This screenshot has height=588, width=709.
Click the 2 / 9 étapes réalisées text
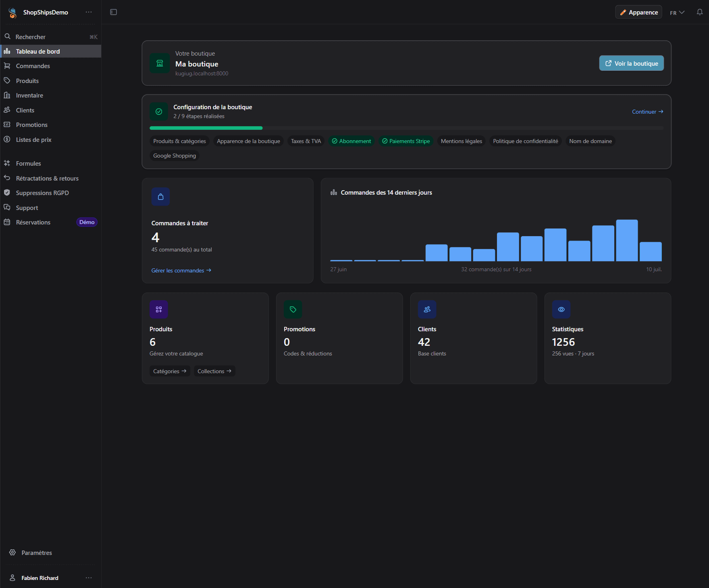point(199,116)
